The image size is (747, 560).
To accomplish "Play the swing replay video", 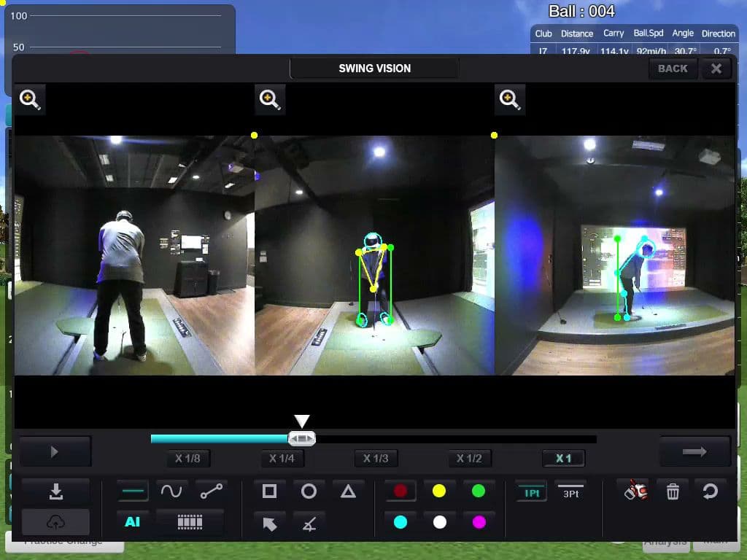I will click(55, 451).
